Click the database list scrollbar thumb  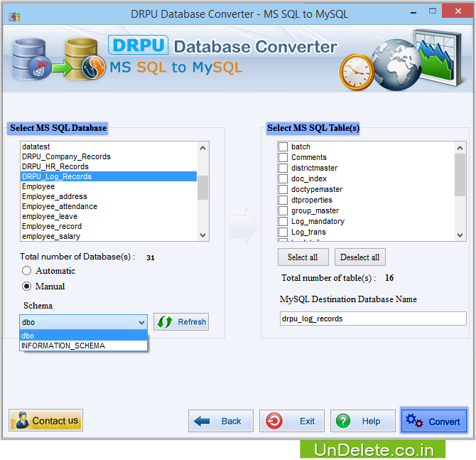click(202, 188)
